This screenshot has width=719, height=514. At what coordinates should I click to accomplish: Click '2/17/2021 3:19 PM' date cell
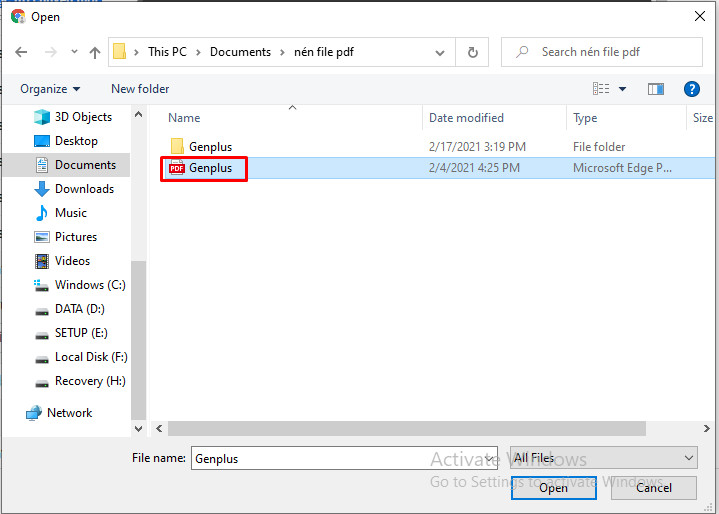pos(477,147)
